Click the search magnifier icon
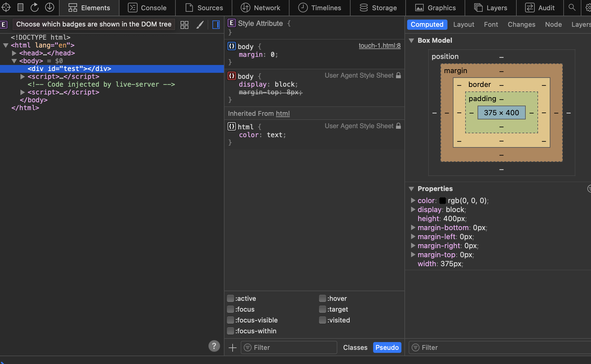Screen dimensions: 591x364 (572, 7)
